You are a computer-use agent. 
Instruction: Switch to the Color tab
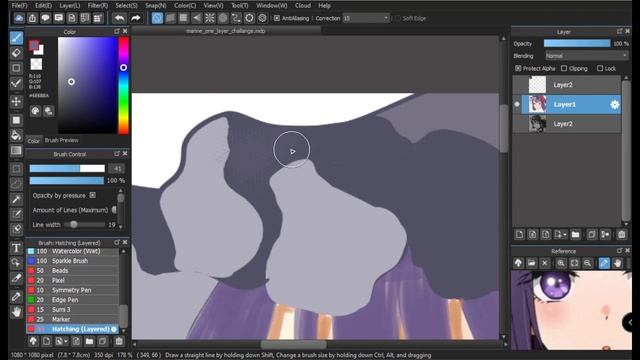(x=33, y=140)
